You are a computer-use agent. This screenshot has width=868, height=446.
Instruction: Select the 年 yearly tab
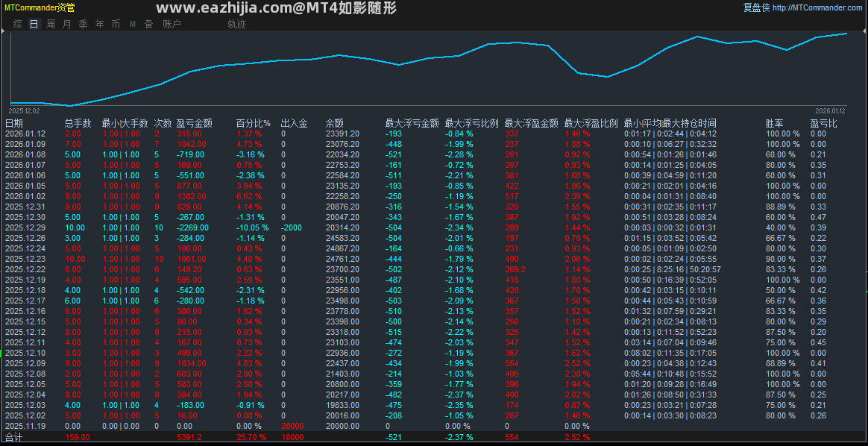pos(100,24)
